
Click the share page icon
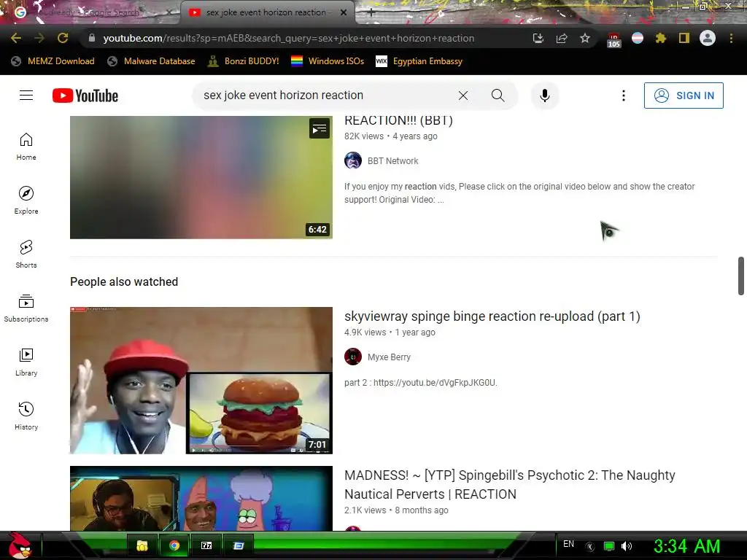tap(562, 38)
